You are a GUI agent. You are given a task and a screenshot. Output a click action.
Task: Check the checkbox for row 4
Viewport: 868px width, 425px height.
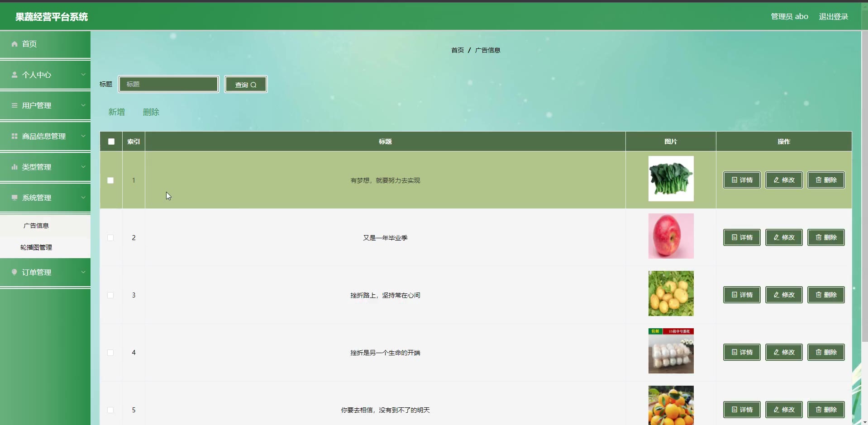click(110, 353)
